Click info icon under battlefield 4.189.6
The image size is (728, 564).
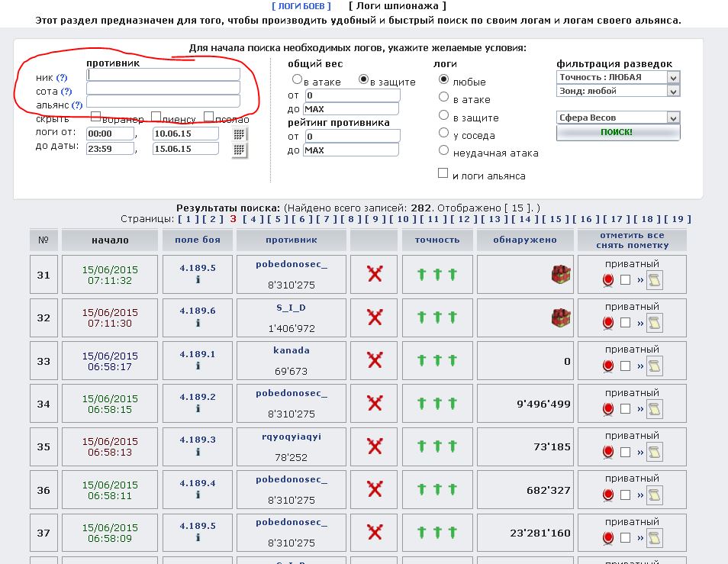click(198, 323)
